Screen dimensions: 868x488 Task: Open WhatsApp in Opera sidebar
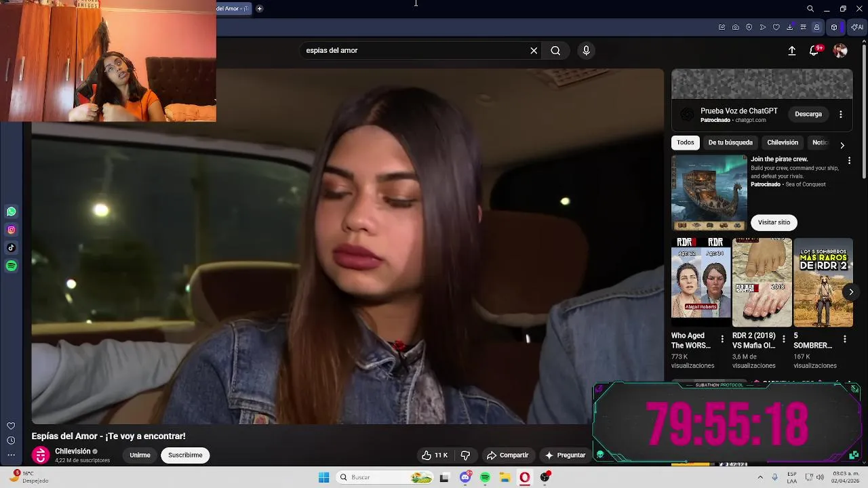coord(11,211)
